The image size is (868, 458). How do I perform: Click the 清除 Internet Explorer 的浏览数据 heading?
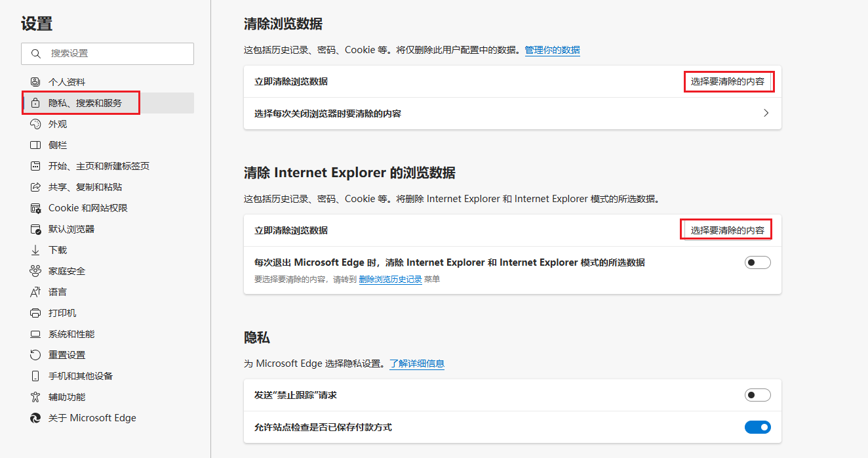[349, 173]
